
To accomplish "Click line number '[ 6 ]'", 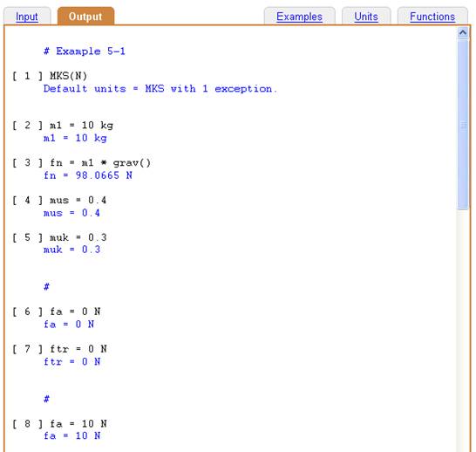I will (27, 312).
